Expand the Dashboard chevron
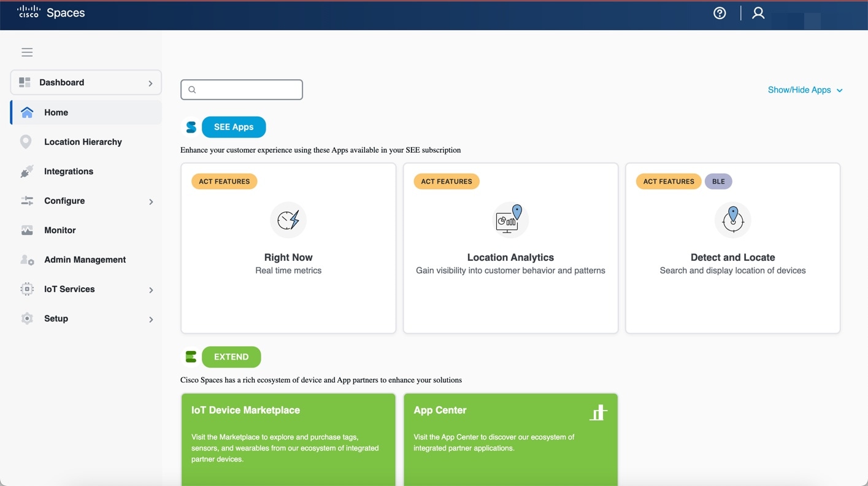Screen dimensions: 868x486 [x=150, y=83]
